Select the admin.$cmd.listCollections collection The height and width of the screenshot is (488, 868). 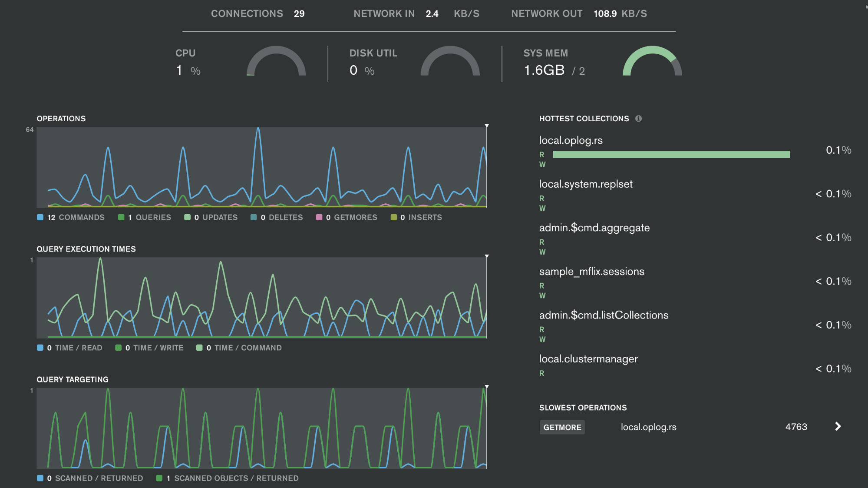point(604,315)
